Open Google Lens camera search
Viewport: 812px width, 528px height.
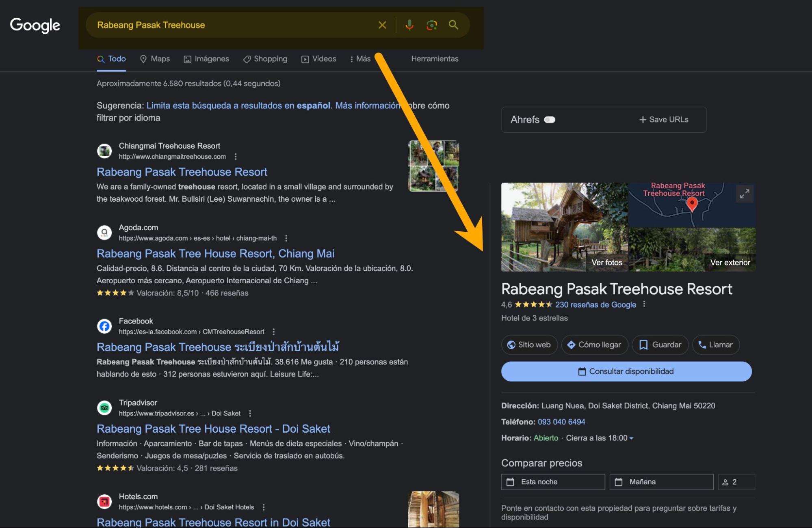[x=431, y=25]
